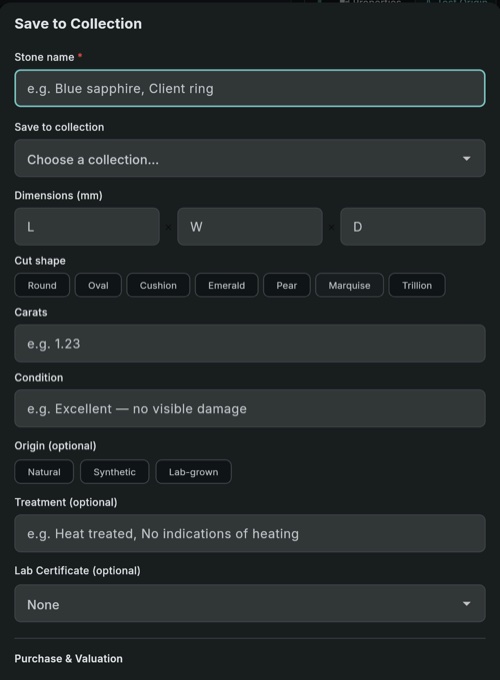Viewport: 500px width, 680px height.
Task: Click the Treatment text field
Action: 250,533
